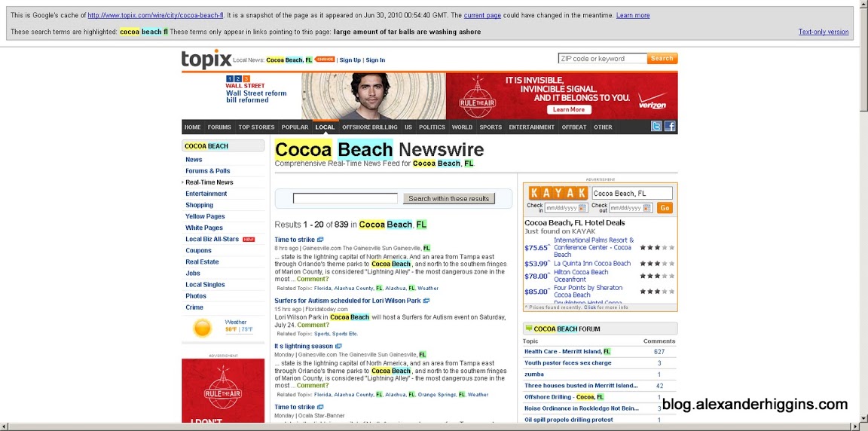The height and width of the screenshot is (431, 868).
Task: Open OFFSHORE DRILLING section
Action: pos(370,127)
